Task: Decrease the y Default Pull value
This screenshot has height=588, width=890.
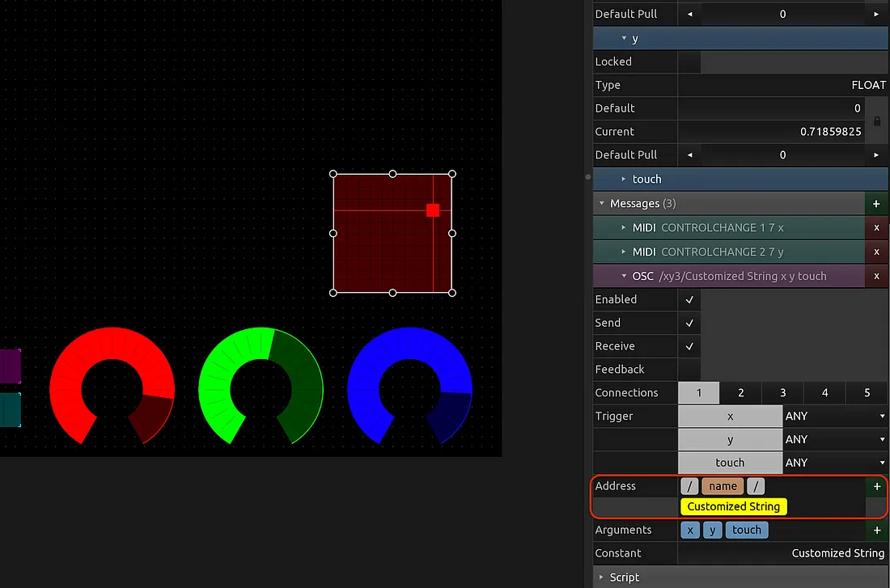Action: click(x=689, y=155)
